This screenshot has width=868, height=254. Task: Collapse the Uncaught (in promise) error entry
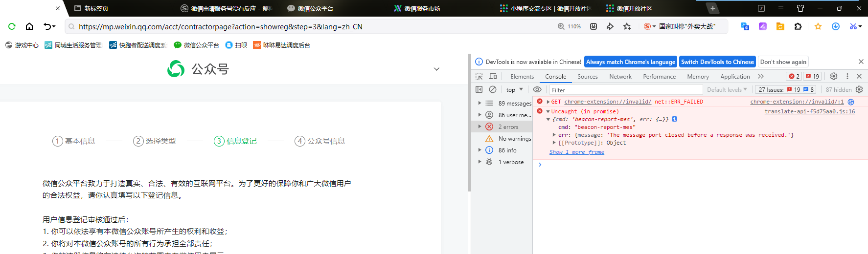tap(548, 111)
